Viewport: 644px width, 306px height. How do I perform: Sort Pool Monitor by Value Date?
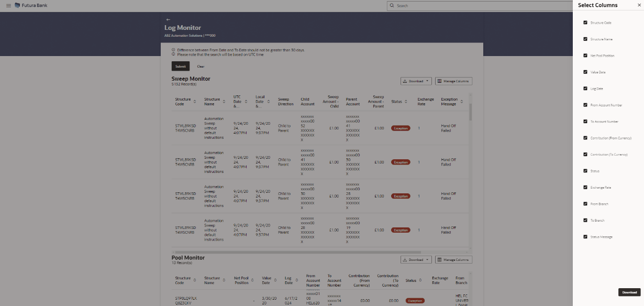tap(275, 280)
